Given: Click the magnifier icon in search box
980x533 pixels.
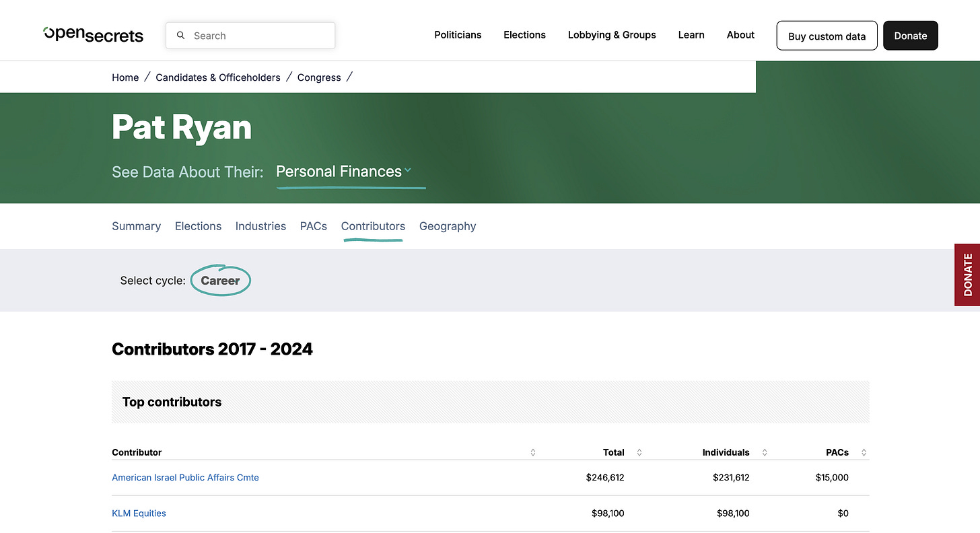Looking at the screenshot, I should coord(180,36).
